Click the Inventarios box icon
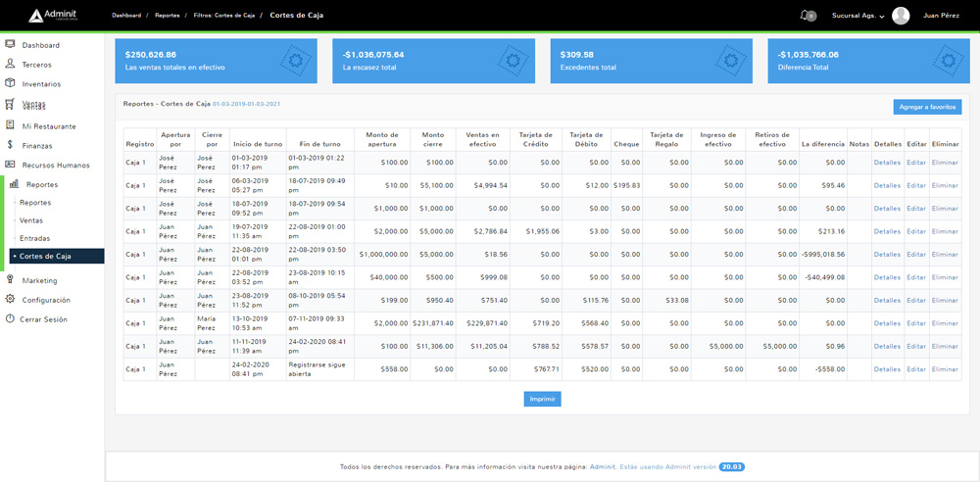980x482 pixels. pyautogui.click(x=10, y=83)
